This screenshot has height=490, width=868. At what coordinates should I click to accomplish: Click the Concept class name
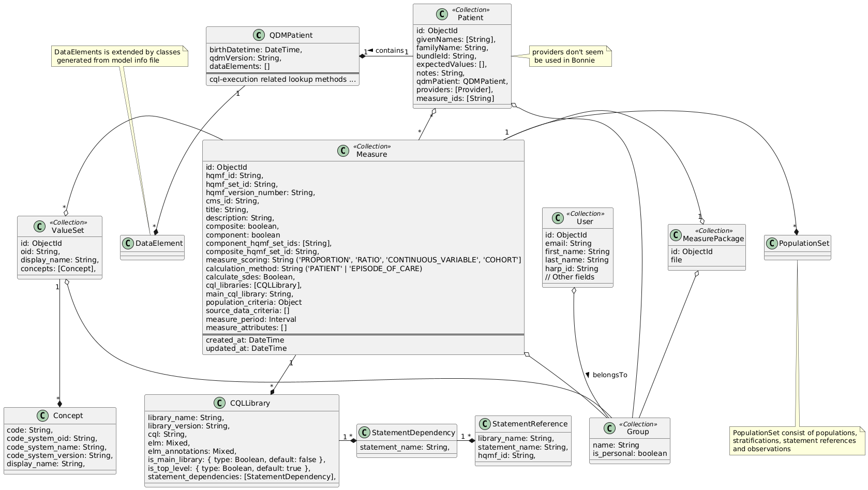[x=68, y=415]
